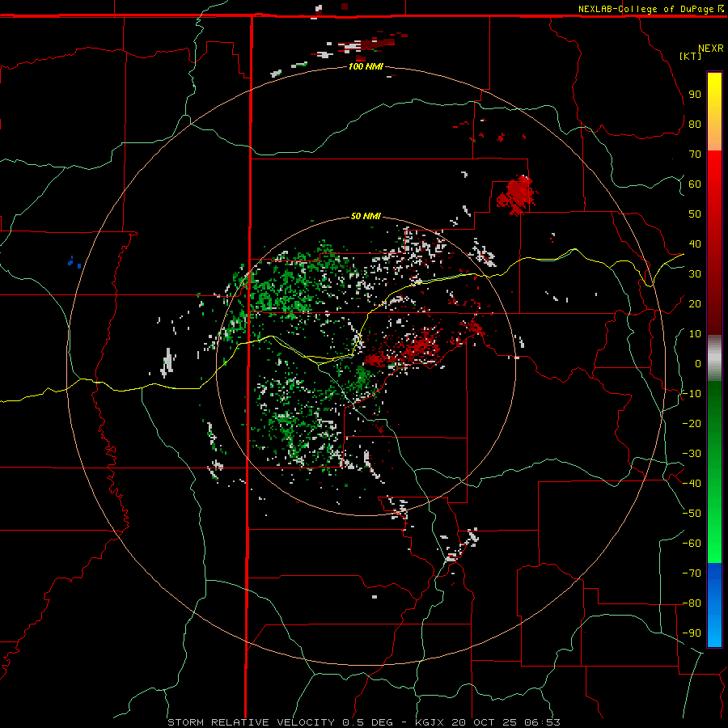The width and height of the screenshot is (728, 728).
Task: Click the -90 value on the velocity scale
Action: [692, 633]
